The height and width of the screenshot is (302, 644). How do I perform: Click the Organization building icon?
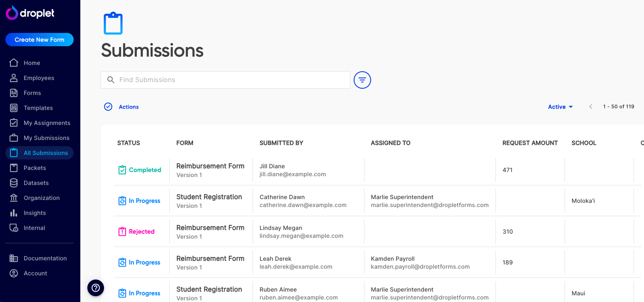14,198
